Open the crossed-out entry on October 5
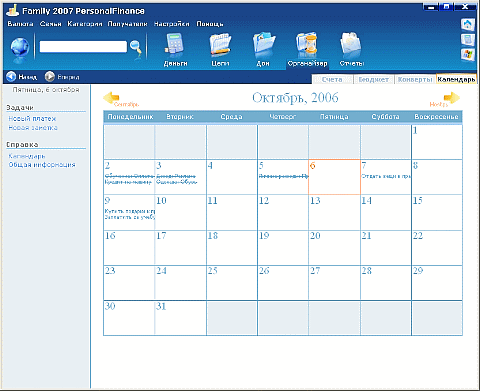 pos(284,176)
